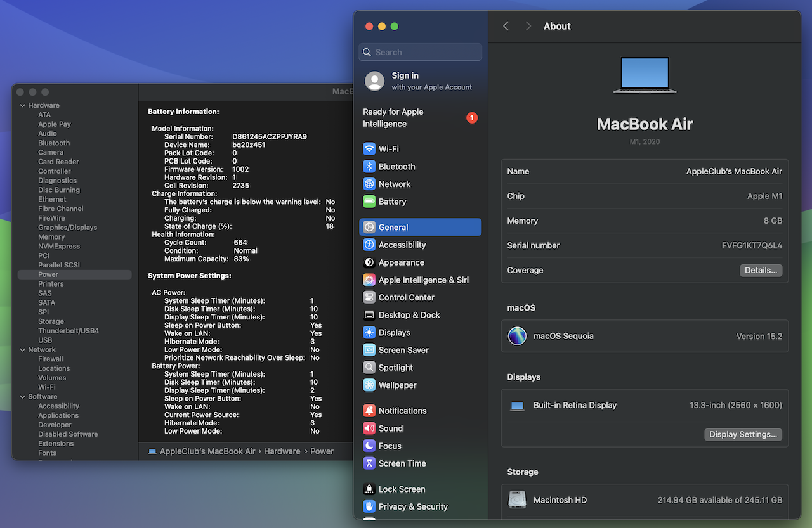Click the battery Cycle Count value 664
Image resolution: width=812 pixels, height=528 pixels.
pos(240,243)
